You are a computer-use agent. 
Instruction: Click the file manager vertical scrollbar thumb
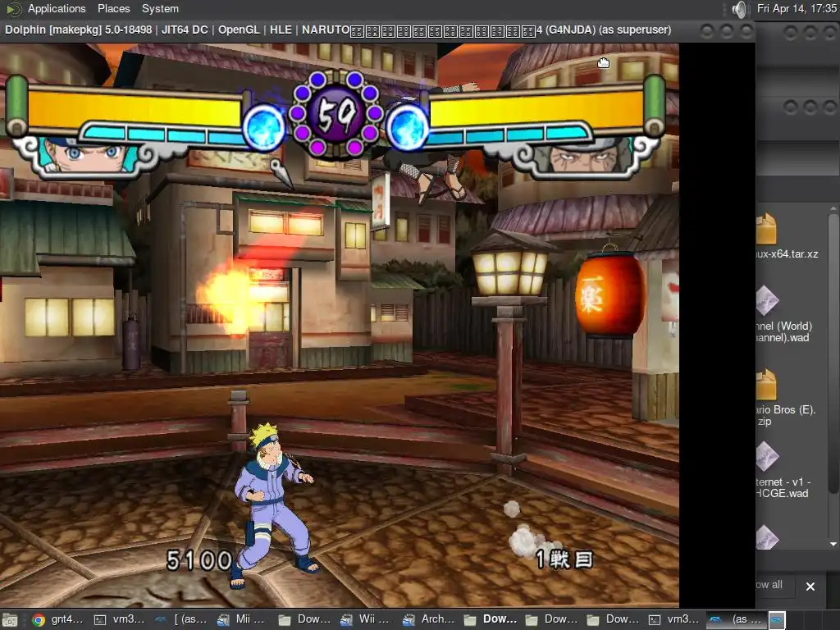[x=833, y=353]
